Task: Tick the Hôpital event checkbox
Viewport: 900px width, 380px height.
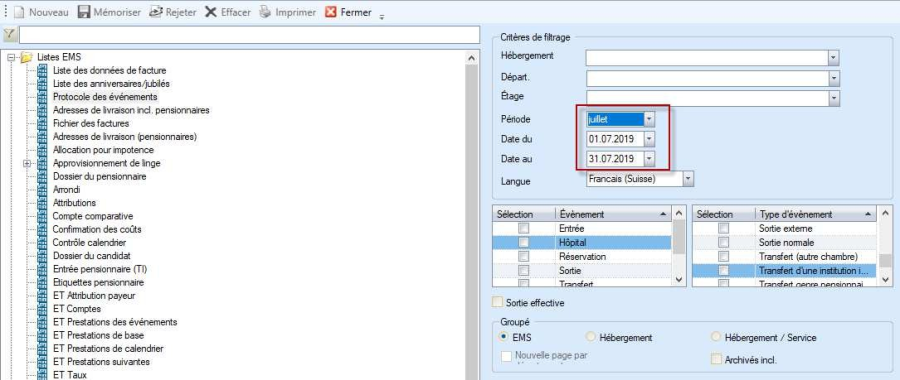Action: tap(523, 242)
